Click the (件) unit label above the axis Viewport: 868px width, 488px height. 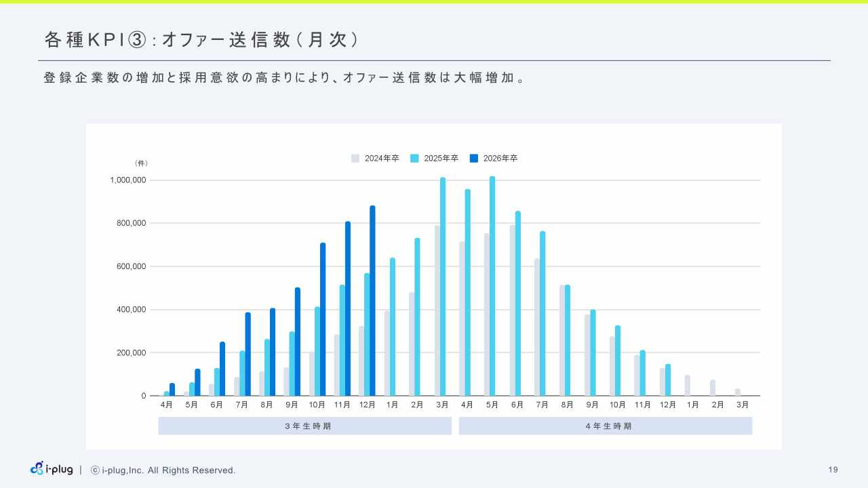tap(141, 163)
